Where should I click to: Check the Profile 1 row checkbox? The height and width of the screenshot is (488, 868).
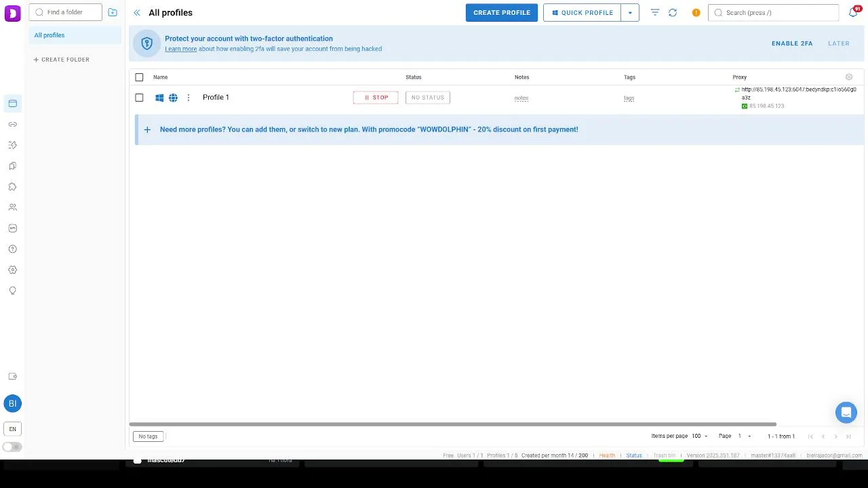tap(139, 98)
